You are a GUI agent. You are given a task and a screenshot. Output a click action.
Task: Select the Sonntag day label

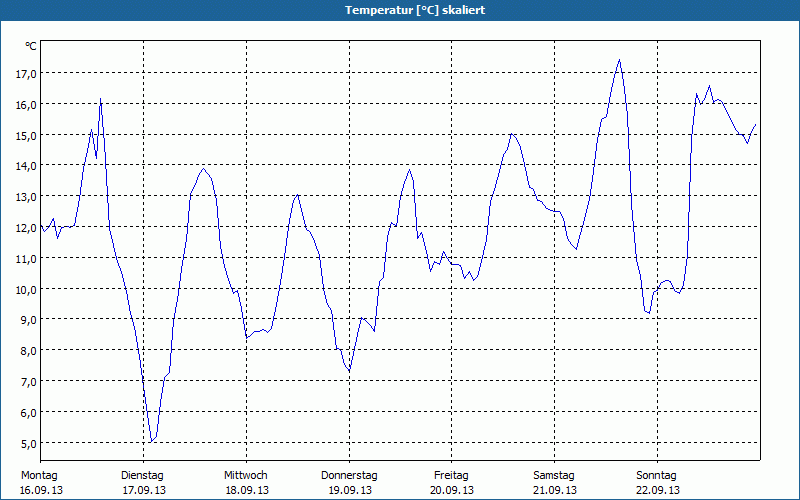point(657,475)
